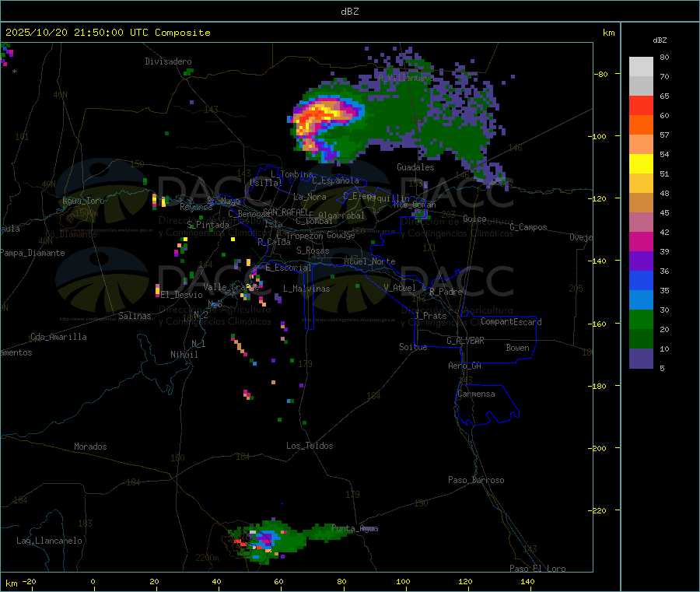Click the Punta_Agua map label
The image size is (700, 592).
pos(355,529)
